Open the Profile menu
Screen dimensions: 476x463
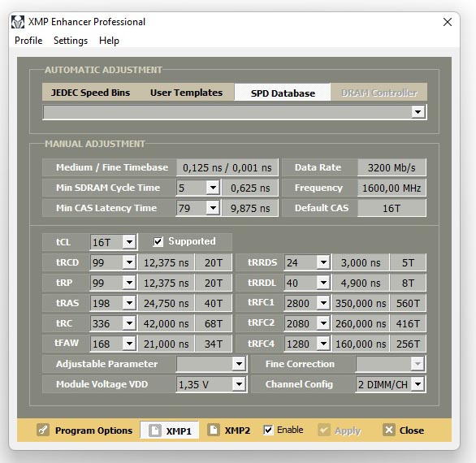[28, 41]
